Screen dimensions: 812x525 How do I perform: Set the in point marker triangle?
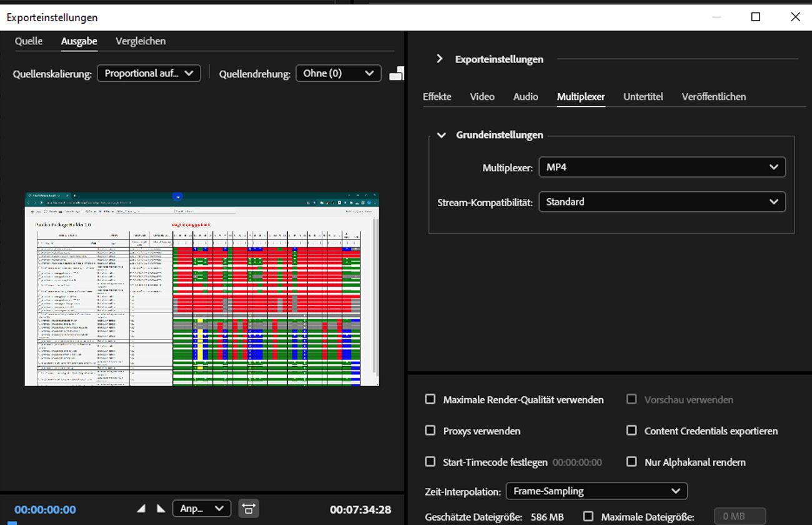pos(141,508)
